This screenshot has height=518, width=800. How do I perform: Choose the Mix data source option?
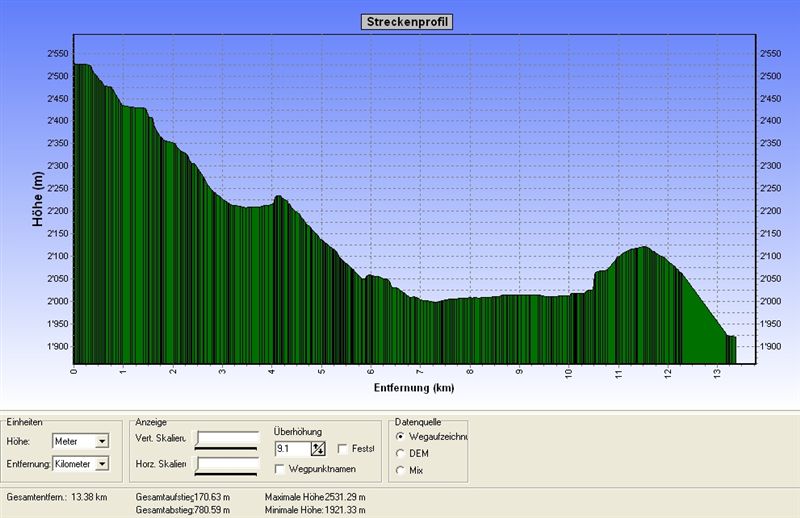401,469
